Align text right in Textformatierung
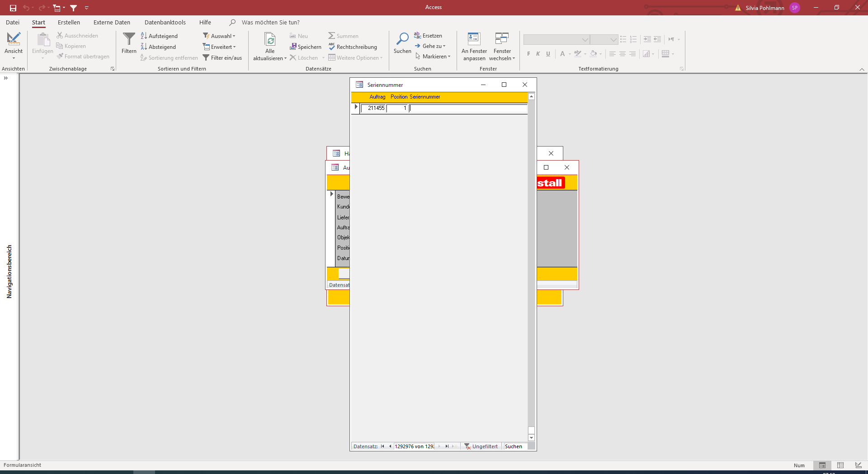This screenshot has height=474, width=868. pyautogui.click(x=632, y=54)
